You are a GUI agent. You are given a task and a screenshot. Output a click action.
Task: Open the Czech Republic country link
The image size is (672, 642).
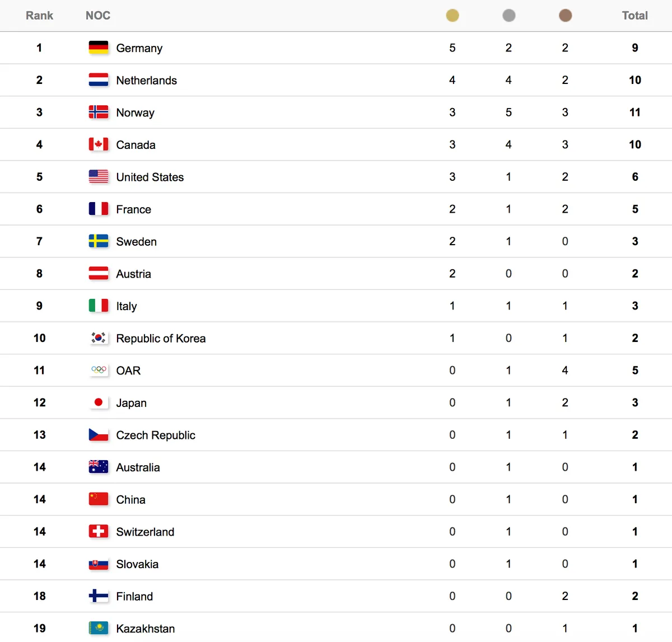[156, 435]
